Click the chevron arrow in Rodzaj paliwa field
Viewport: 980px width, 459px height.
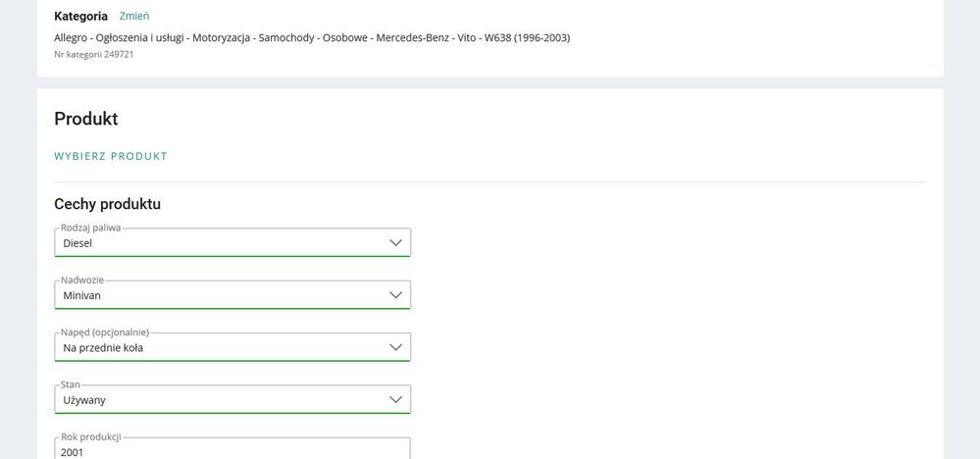395,242
